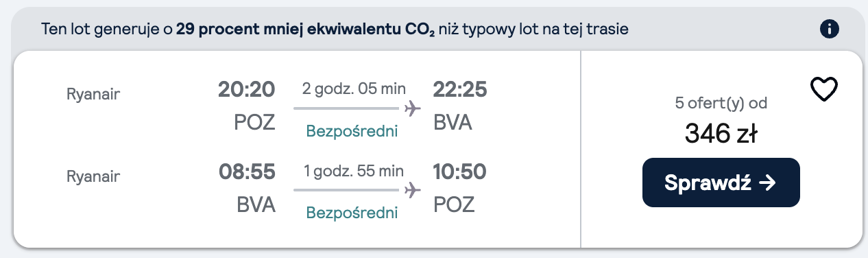Click the arrow inside Sprawdź button
This screenshot has width=868, height=258.
[768, 183]
